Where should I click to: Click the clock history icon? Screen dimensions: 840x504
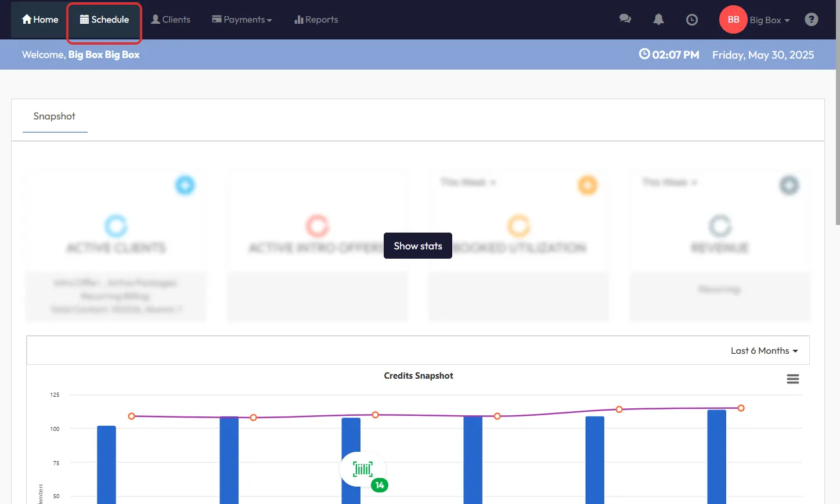point(691,20)
